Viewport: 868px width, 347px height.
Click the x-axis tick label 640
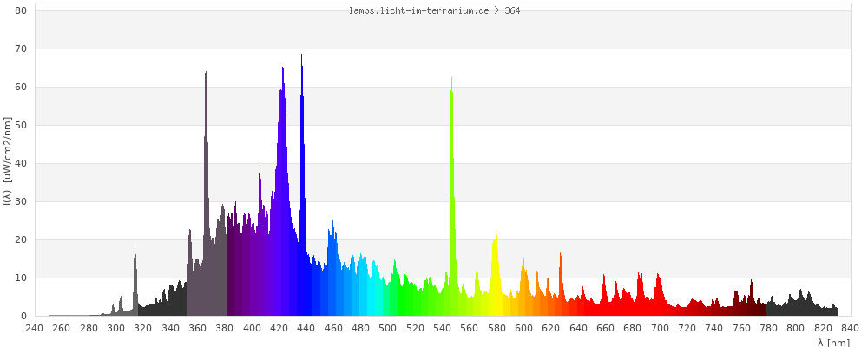point(578,328)
